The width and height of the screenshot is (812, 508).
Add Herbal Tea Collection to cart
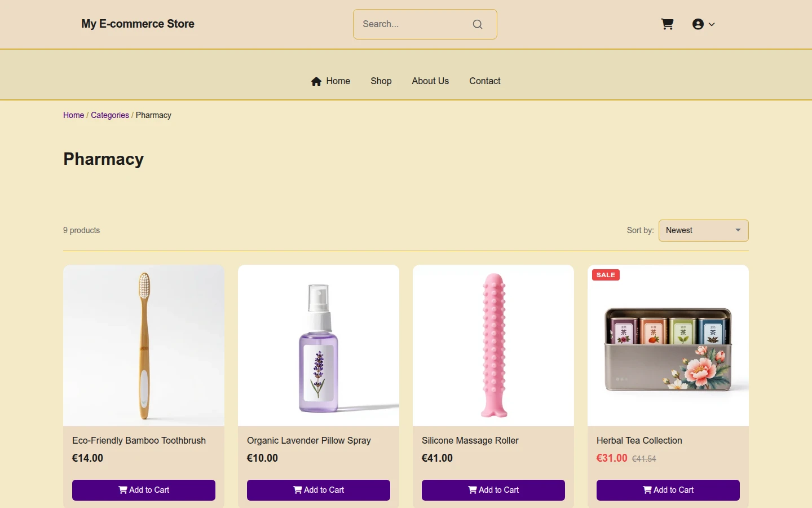(668, 490)
